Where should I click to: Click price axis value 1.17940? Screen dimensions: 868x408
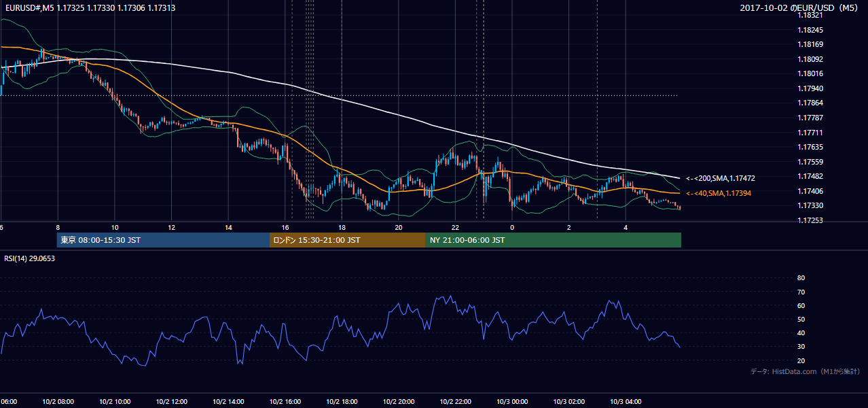tap(811, 88)
